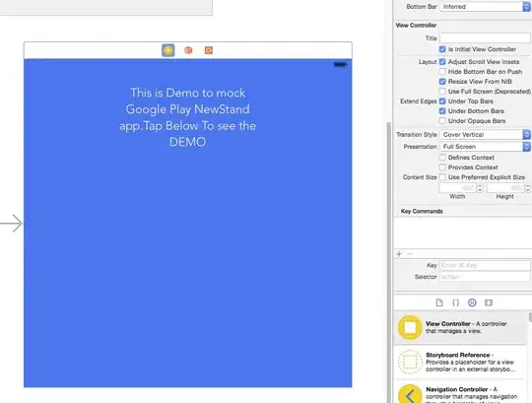Click the Key command input field
Image resolution: width=532 pixels, height=403 pixels.
485,265
